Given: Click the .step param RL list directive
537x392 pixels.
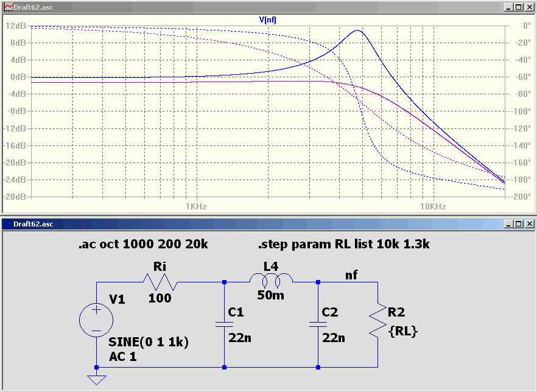Looking at the screenshot, I should pyautogui.click(x=344, y=244).
